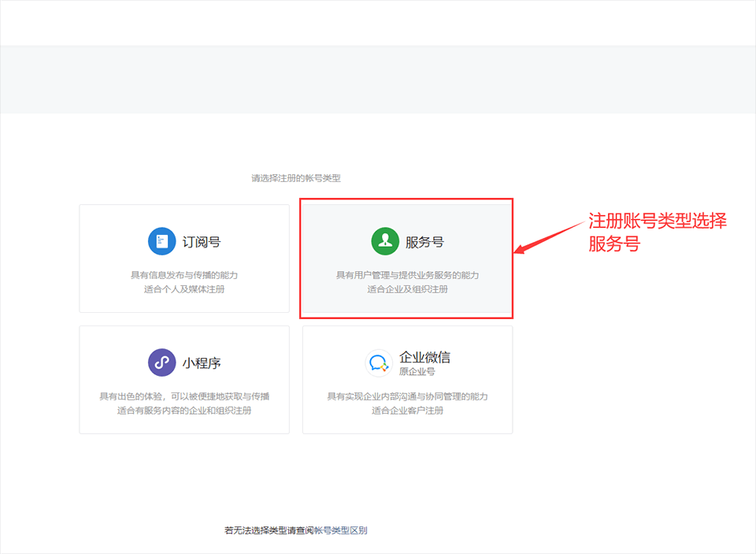Click description 具有实现企业内部沟通与协同管理的能力
Viewport: 756px width, 554px height.
(x=407, y=396)
